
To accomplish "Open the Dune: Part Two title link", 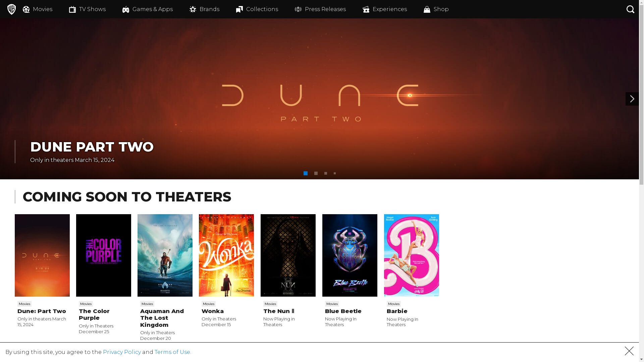I will [42, 311].
